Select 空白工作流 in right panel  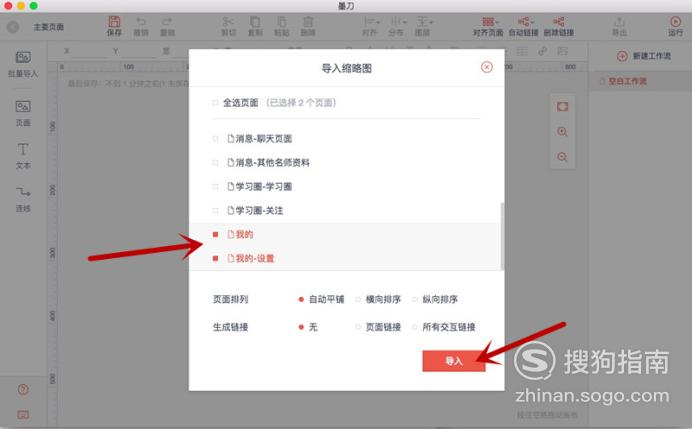tap(627, 81)
